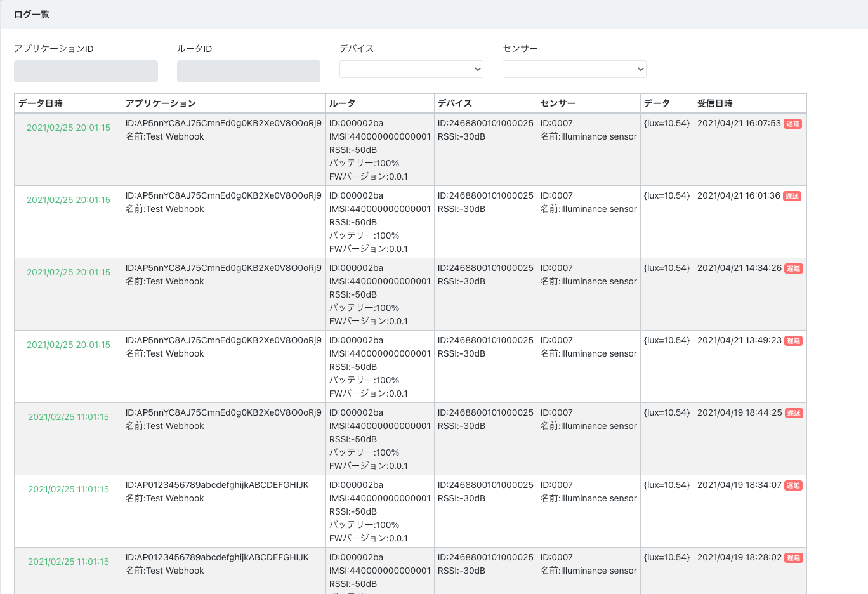Viewport: 868px width, 594px height.
Task: Click the 遅延 badge beside 18:34:07
Action: (793, 485)
